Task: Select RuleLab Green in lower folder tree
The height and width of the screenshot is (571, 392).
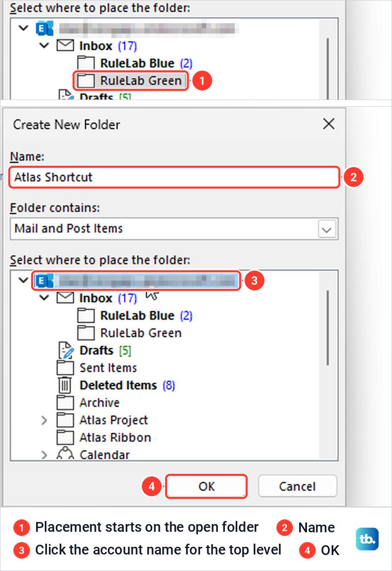Action: 141,333
